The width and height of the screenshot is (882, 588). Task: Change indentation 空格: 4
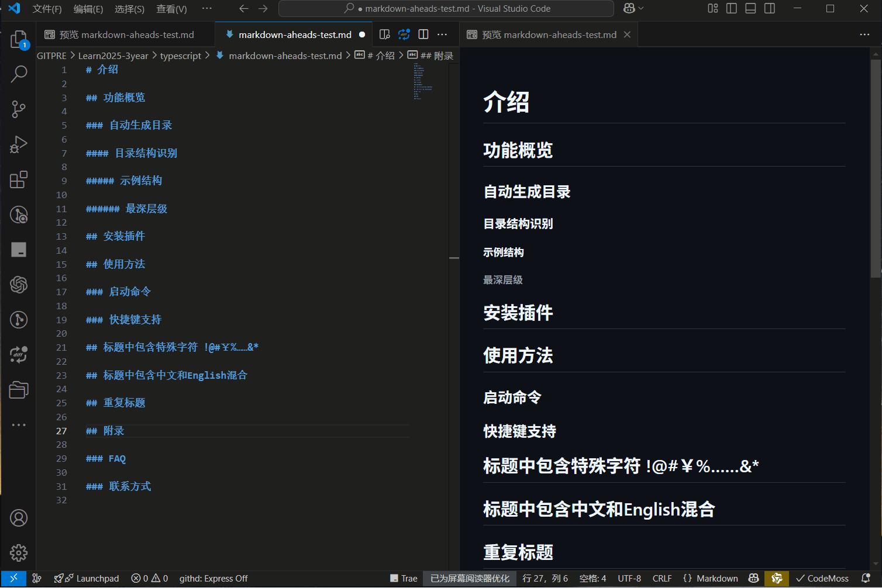[x=592, y=578]
